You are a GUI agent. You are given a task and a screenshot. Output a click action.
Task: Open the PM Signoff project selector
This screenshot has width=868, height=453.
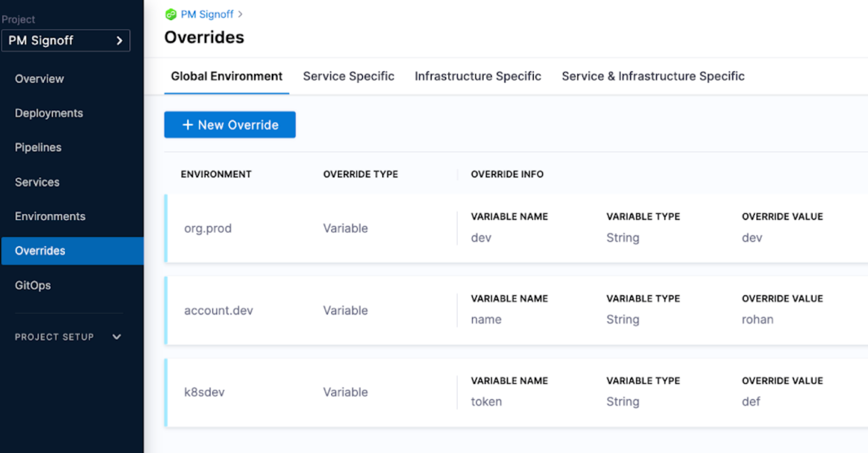click(x=66, y=41)
